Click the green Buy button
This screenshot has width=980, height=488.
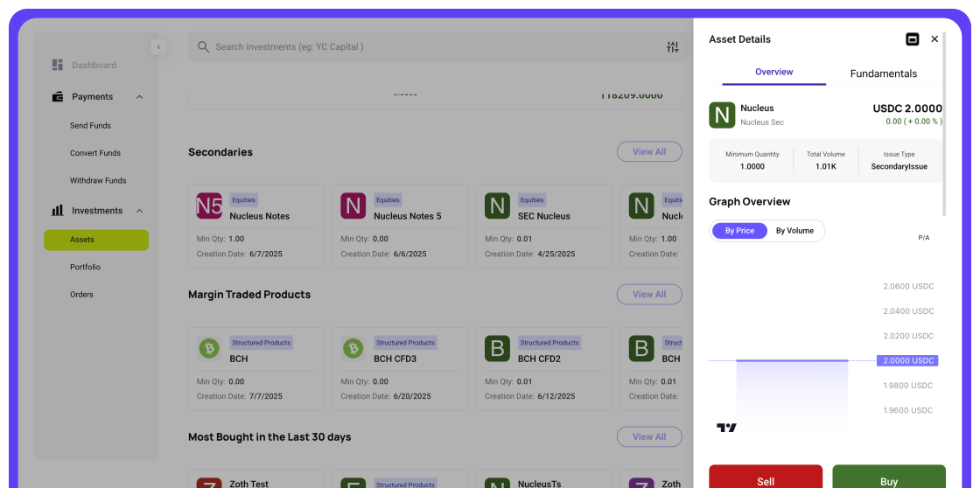[889, 477]
